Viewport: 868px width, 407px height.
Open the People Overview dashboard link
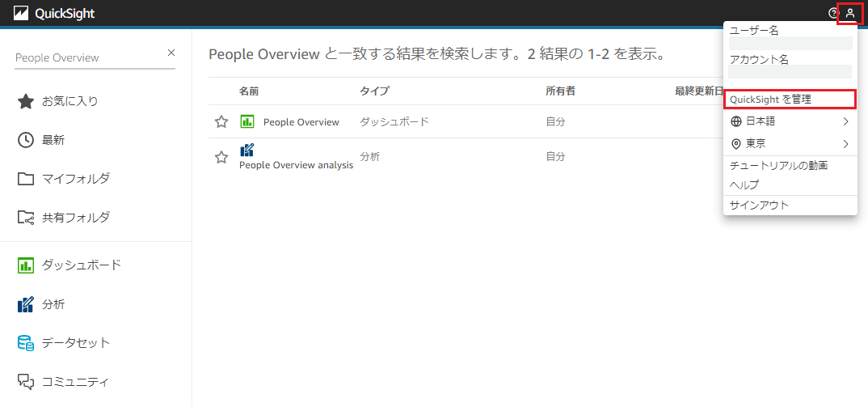[301, 122]
